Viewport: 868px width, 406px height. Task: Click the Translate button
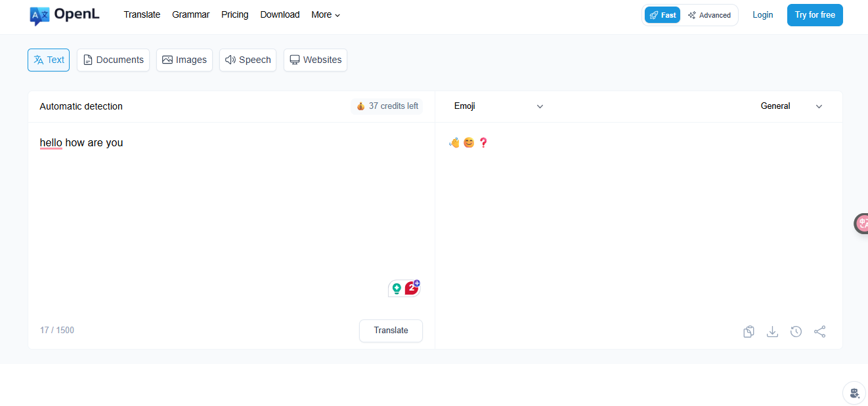391,331
